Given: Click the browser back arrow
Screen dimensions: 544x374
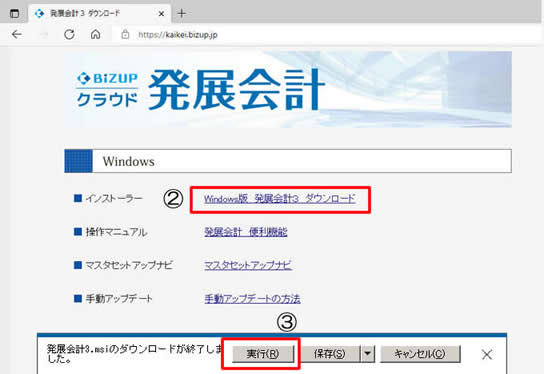Looking at the screenshot, I should 17,34.
